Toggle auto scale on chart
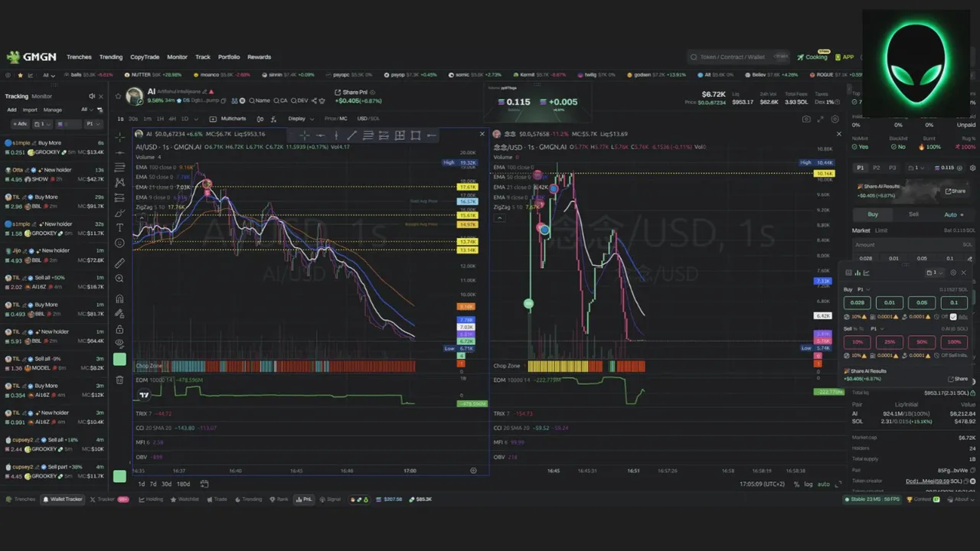This screenshot has height=551, width=980. pyautogui.click(x=824, y=484)
